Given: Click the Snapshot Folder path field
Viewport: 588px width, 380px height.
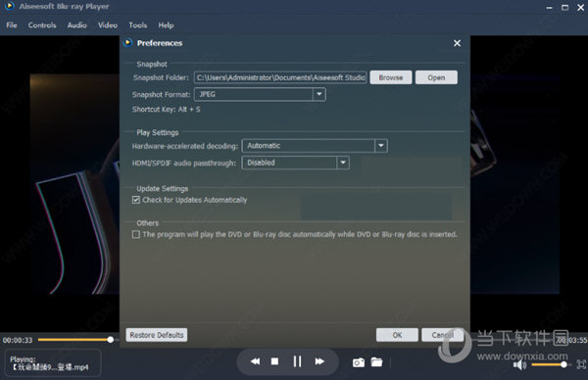Looking at the screenshot, I should pyautogui.click(x=280, y=77).
